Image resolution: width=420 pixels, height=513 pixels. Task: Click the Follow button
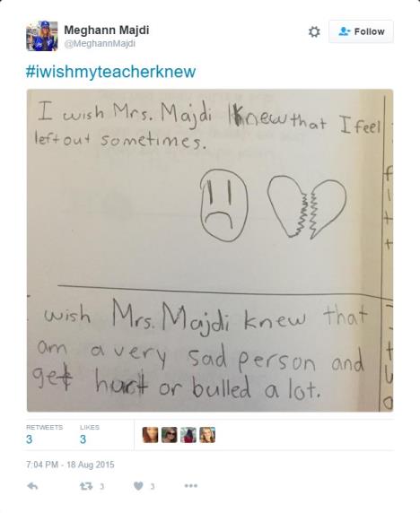click(x=361, y=31)
